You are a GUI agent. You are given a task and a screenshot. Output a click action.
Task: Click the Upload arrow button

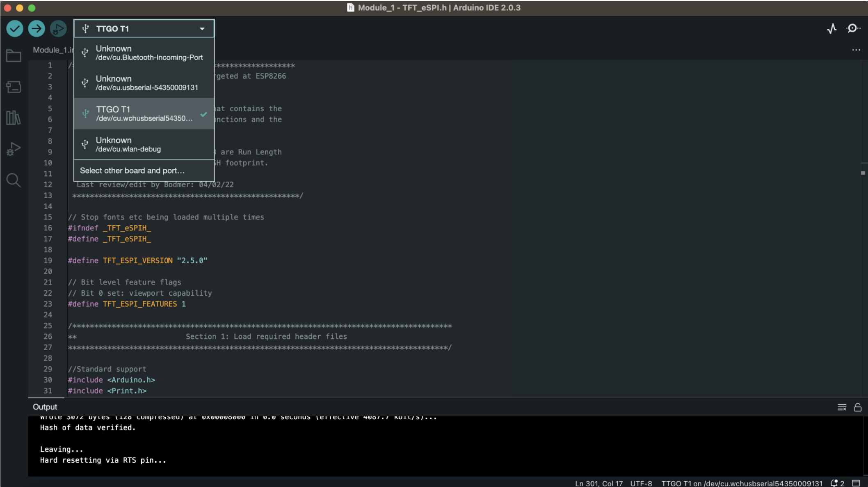[37, 29]
